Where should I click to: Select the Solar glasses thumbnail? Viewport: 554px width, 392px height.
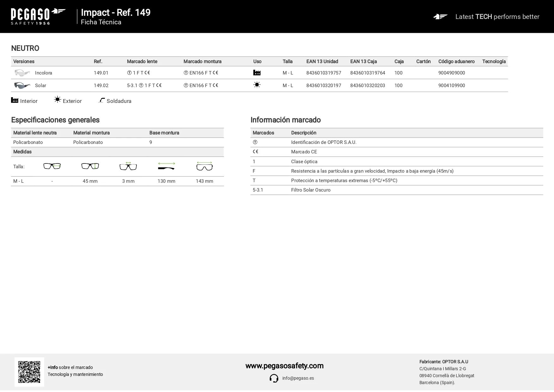[22, 85]
